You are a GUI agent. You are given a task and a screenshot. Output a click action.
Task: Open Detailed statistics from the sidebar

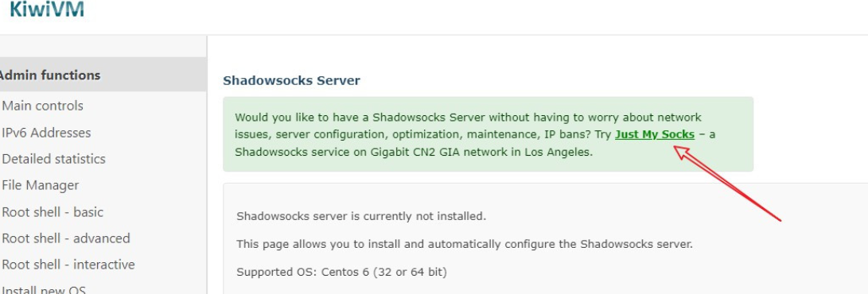[x=53, y=159]
